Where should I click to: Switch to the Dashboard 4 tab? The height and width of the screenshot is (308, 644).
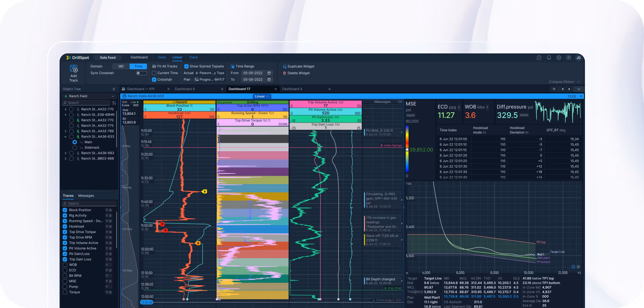click(292, 89)
